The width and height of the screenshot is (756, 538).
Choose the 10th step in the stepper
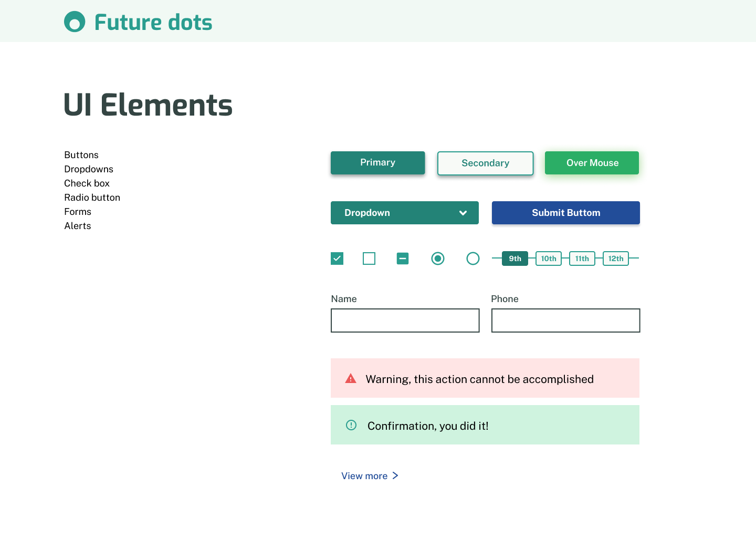[549, 258]
